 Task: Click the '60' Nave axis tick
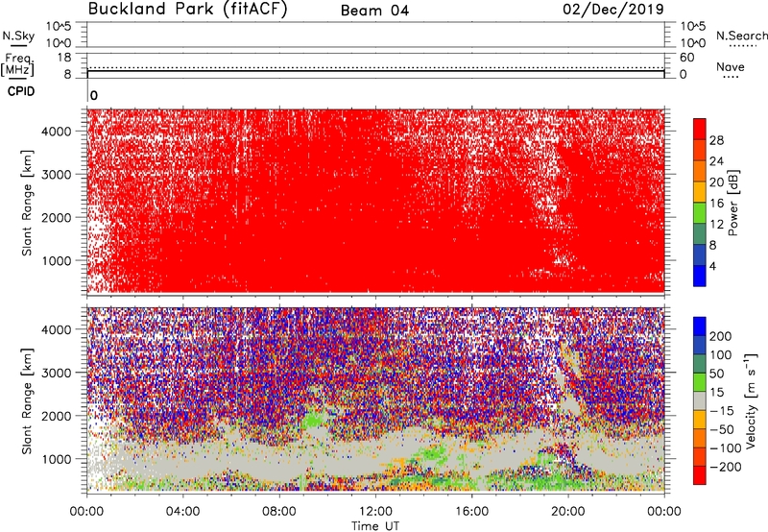pyautogui.click(x=687, y=58)
